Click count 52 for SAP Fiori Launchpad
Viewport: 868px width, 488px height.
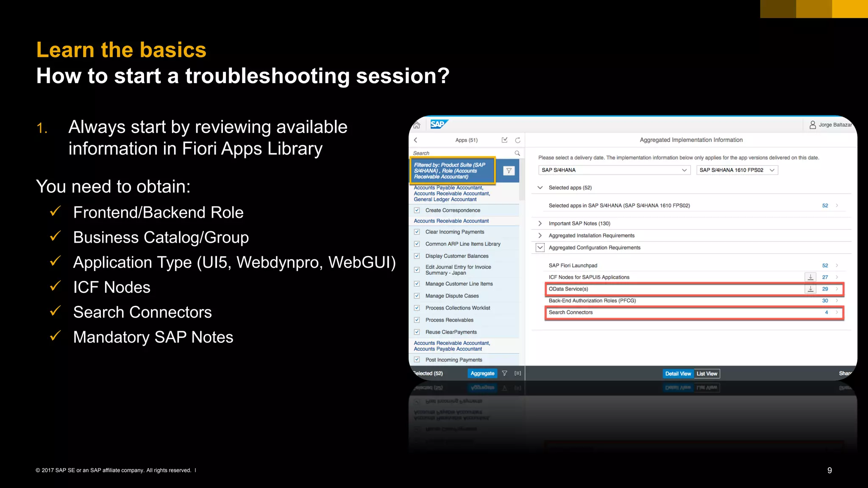pyautogui.click(x=825, y=266)
